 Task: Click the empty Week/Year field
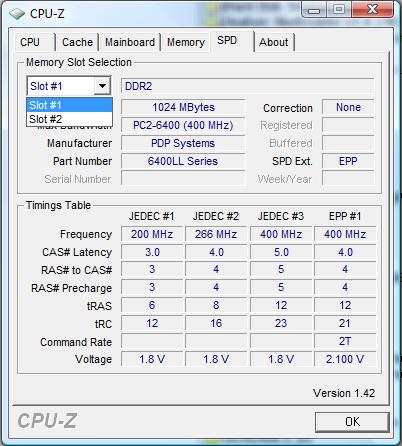(348, 178)
